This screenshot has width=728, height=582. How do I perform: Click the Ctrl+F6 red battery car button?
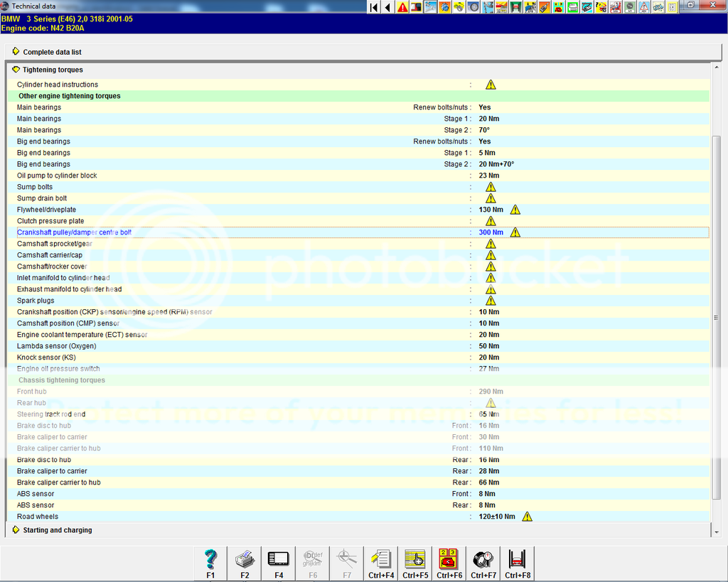[449, 563]
